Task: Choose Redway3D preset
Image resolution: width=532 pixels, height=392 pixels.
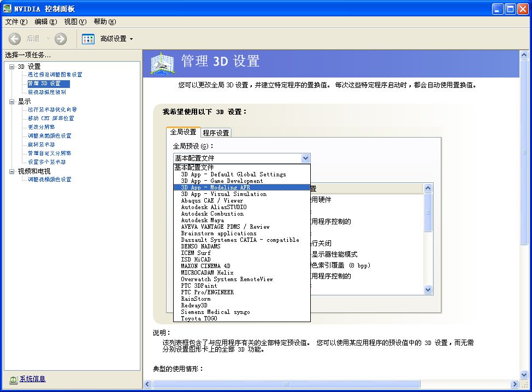Action: tap(242, 305)
